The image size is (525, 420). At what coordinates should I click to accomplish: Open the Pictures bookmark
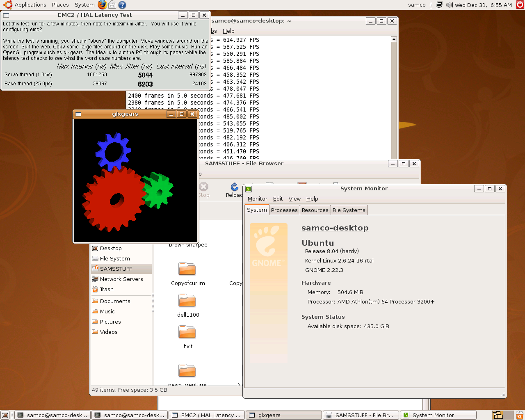[x=121, y=322]
